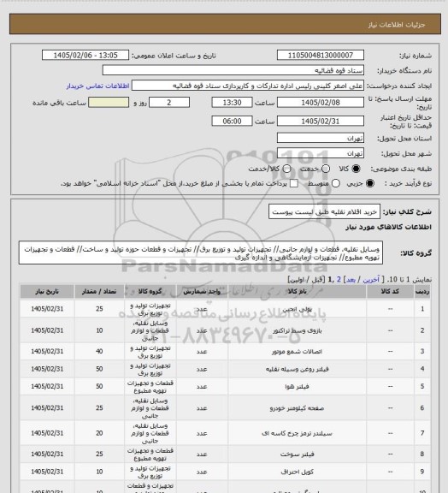The width and height of the screenshot is (448, 493).
Task: Click the جزئیات اطلاعات نیاز page header
Action: 397,25
